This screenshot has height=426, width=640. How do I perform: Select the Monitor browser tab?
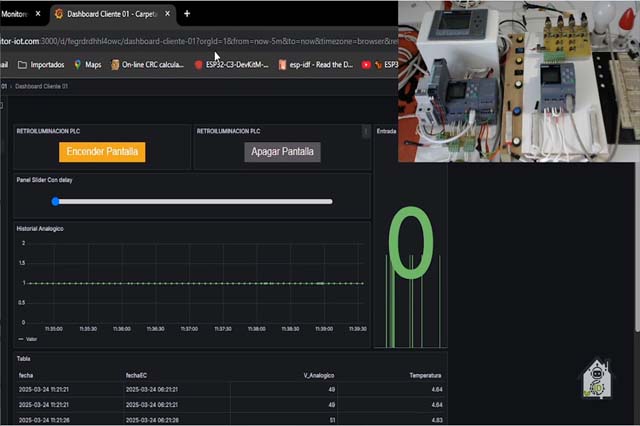15,14
